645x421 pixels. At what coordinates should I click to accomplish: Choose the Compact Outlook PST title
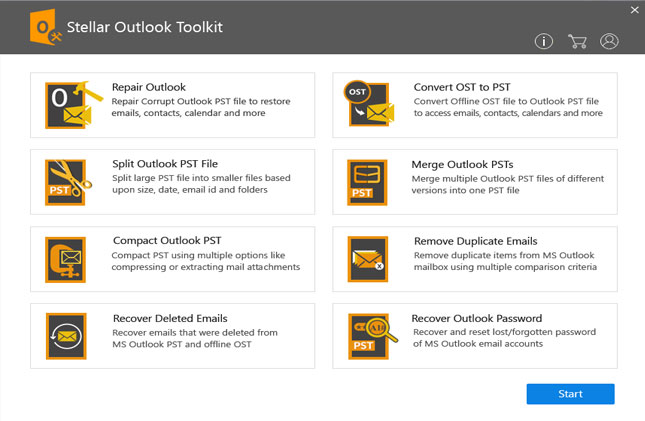pos(167,240)
